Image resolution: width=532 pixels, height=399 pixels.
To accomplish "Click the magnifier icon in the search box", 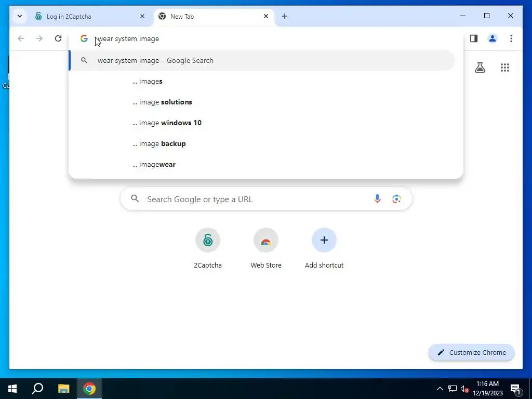I will pos(135,199).
